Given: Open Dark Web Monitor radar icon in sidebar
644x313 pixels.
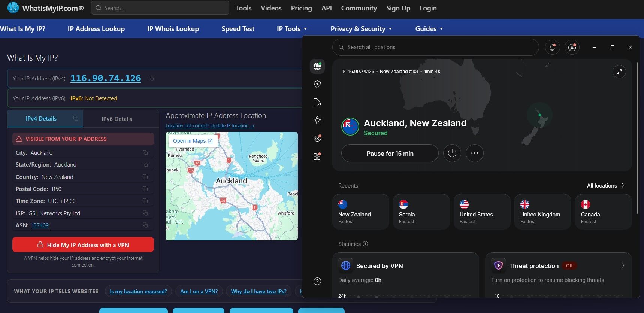Looking at the screenshot, I should coord(317,138).
